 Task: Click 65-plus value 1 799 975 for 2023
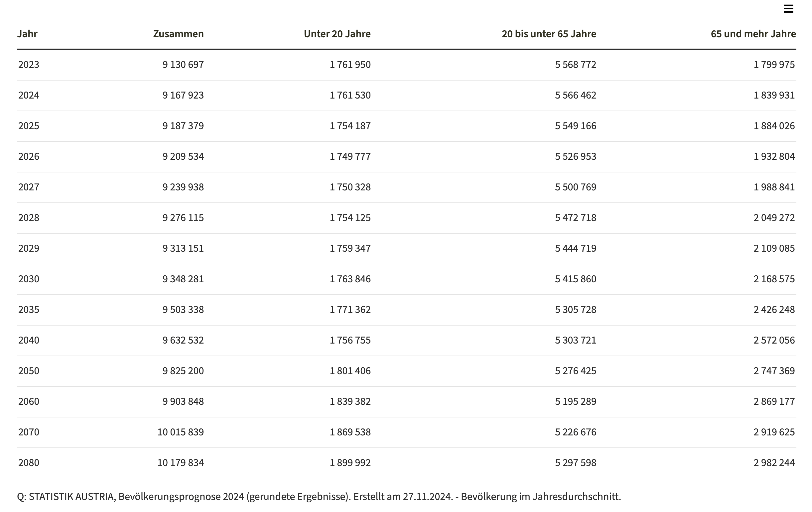point(774,65)
